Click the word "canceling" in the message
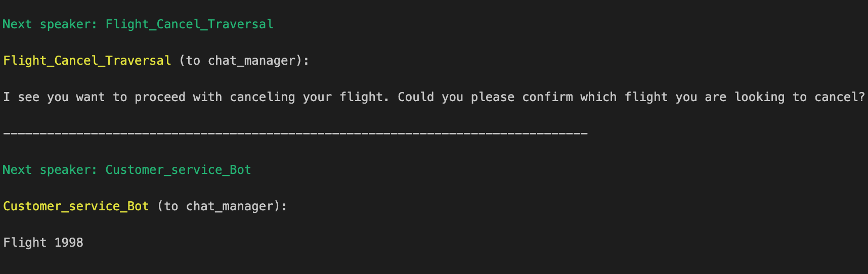The image size is (868, 274). (262, 97)
